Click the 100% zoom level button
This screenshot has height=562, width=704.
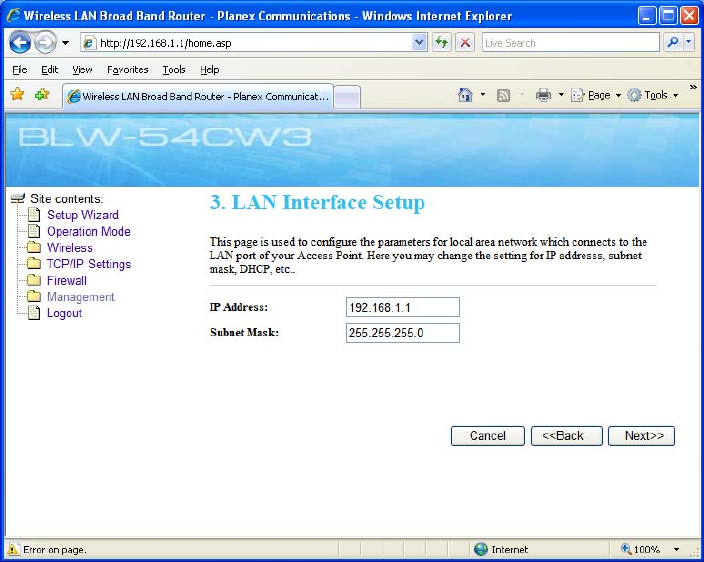point(641,549)
